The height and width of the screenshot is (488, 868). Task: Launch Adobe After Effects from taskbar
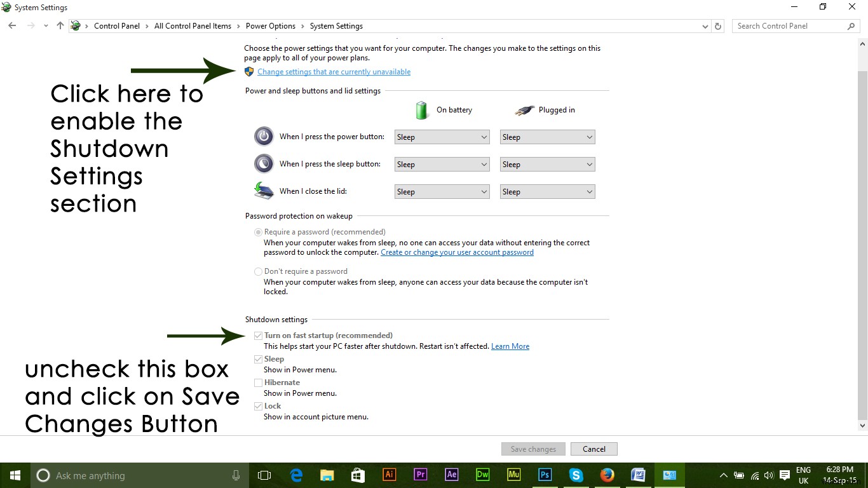(x=452, y=475)
